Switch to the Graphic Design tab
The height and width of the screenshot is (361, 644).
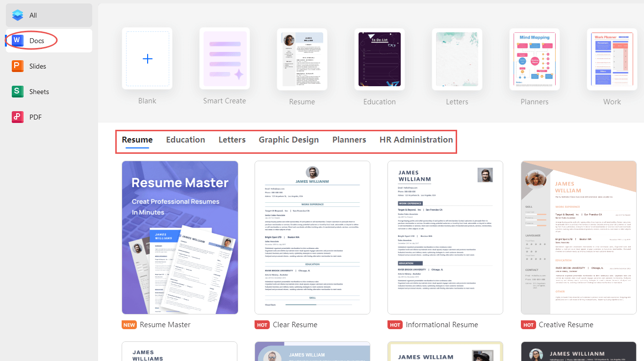[x=289, y=140]
